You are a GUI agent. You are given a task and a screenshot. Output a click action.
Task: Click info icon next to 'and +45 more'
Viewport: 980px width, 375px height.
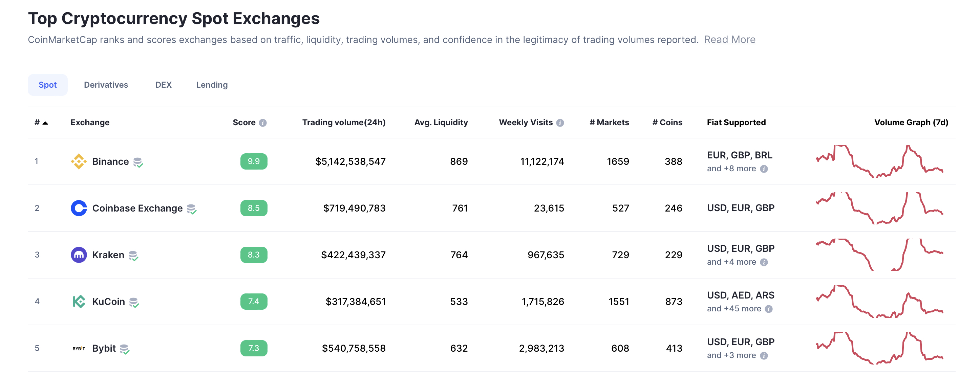click(x=769, y=309)
